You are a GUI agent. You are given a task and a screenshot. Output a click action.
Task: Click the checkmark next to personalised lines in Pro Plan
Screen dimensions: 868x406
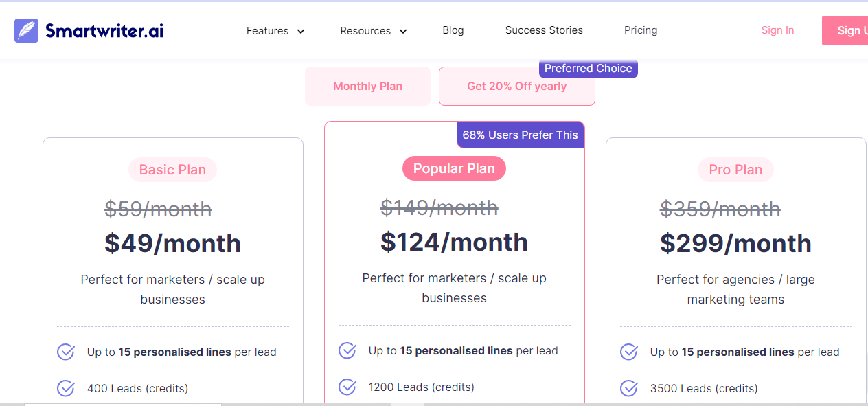(x=628, y=352)
